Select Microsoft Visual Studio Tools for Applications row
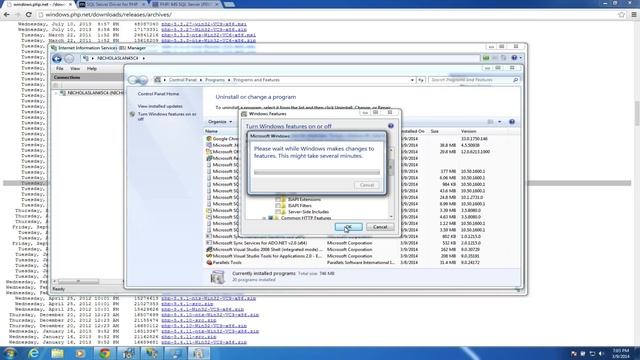Screen dimensions: 640x360 pos(362,256)
